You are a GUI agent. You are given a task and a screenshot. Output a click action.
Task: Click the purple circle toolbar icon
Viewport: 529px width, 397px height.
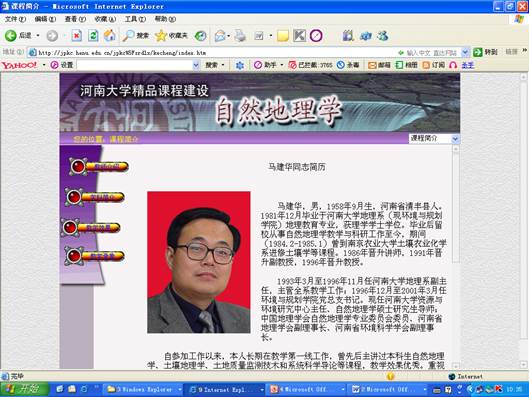pos(316,35)
